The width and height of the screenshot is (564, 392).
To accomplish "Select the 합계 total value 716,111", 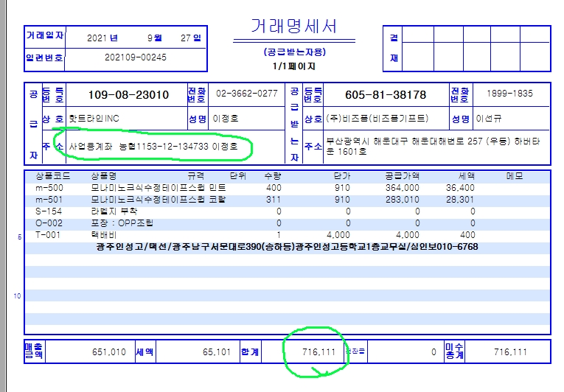I will [318, 352].
